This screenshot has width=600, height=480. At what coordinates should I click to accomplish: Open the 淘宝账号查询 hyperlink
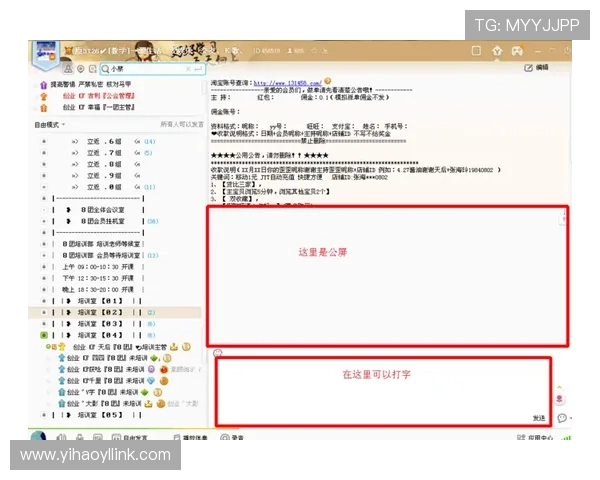point(287,83)
